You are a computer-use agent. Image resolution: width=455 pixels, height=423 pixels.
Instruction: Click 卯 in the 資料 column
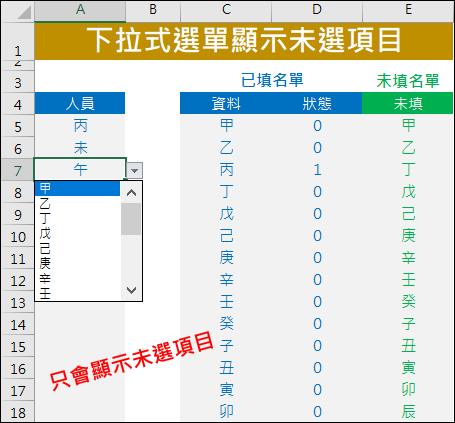coord(226,411)
